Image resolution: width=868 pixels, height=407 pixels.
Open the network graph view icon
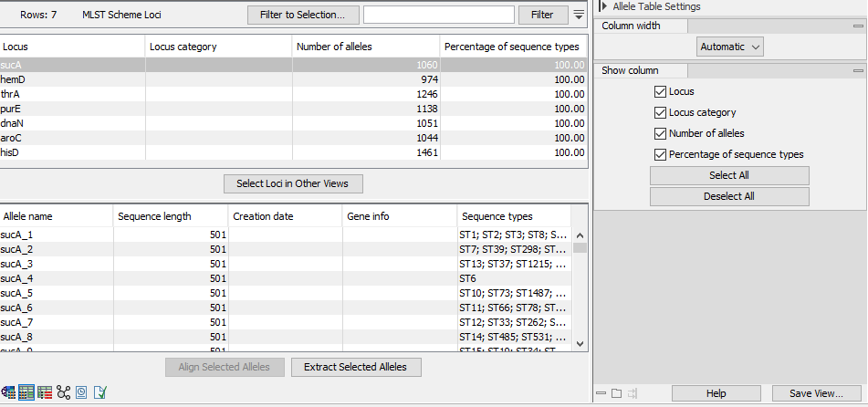63,392
